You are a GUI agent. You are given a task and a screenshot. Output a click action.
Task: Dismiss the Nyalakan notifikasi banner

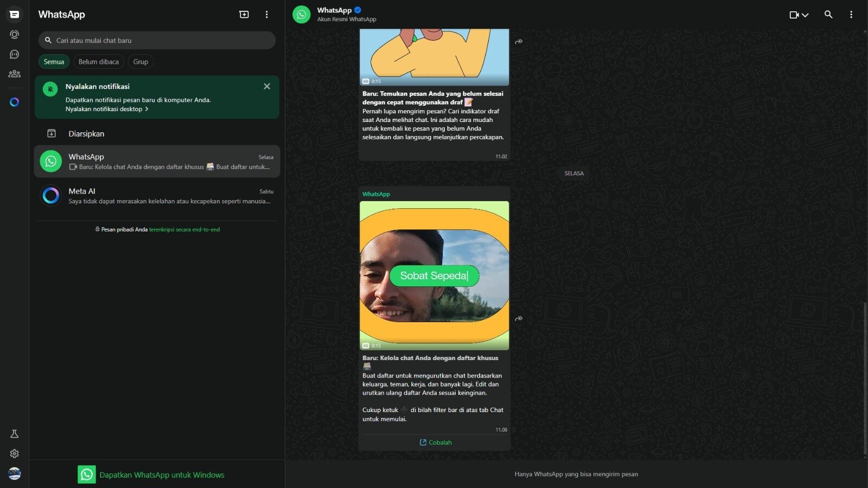(x=267, y=86)
